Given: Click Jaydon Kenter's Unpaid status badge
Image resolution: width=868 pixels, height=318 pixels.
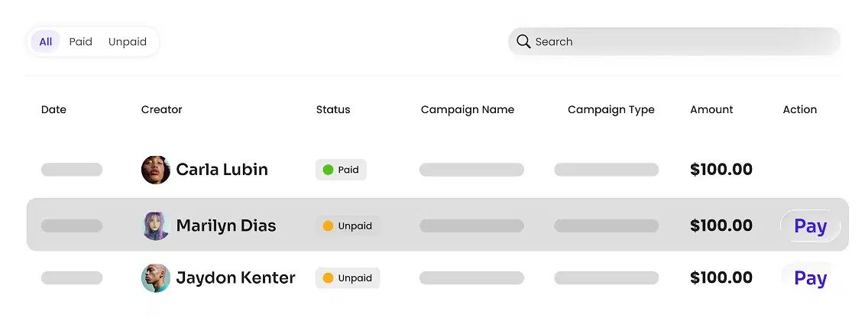Looking at the screenshot, I should click(348, 278).
